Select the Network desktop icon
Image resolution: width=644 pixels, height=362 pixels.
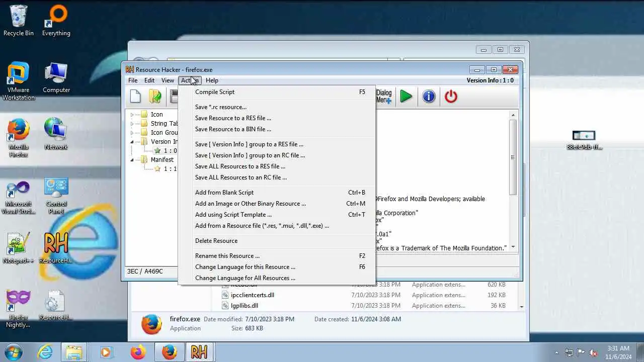[x=56, y=135]
